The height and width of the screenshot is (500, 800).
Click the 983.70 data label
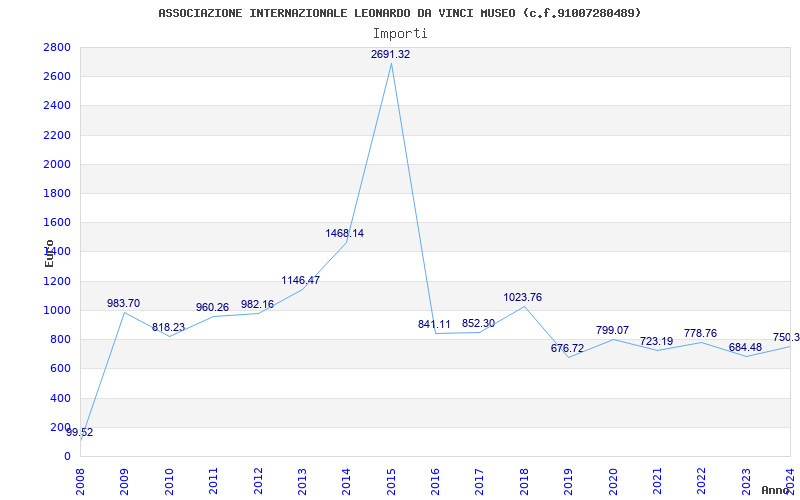click(x=123, y=304)
